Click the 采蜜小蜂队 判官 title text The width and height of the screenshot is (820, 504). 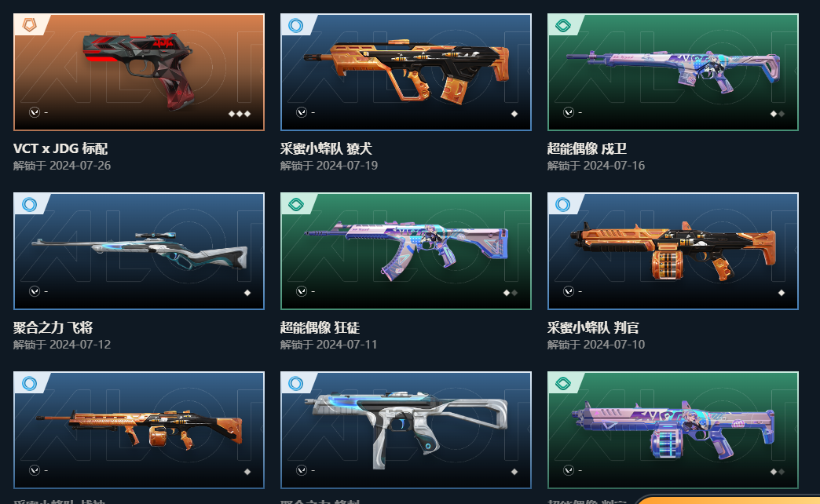pyautogui.click(x=593, y=328)
